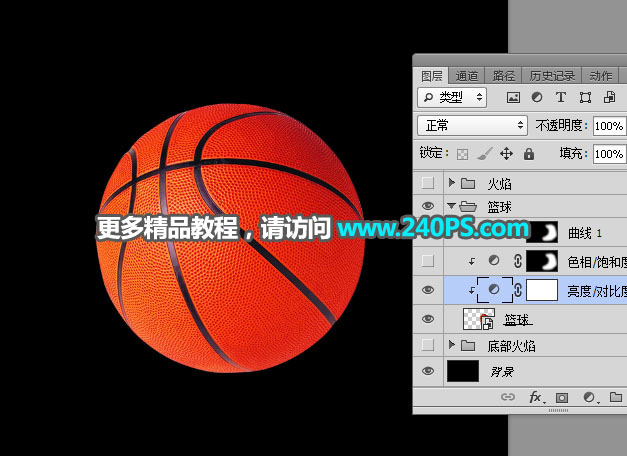Create new fill or adjustment layer
Image resolution: width=627 pixels, height=456 pixels.
coord(589,397)
